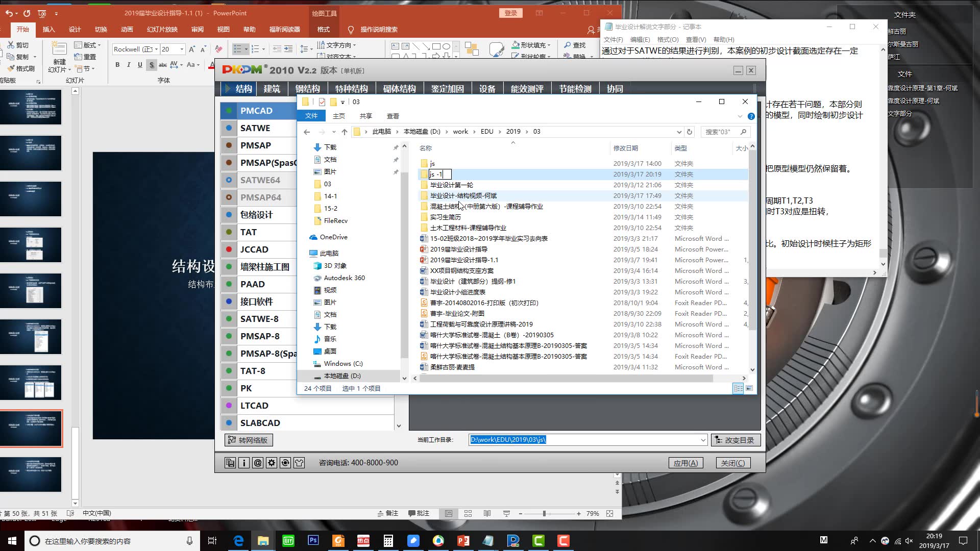Expand the working directory path dropdown
This screenshot has width=980, height=551.
point(703,440)
